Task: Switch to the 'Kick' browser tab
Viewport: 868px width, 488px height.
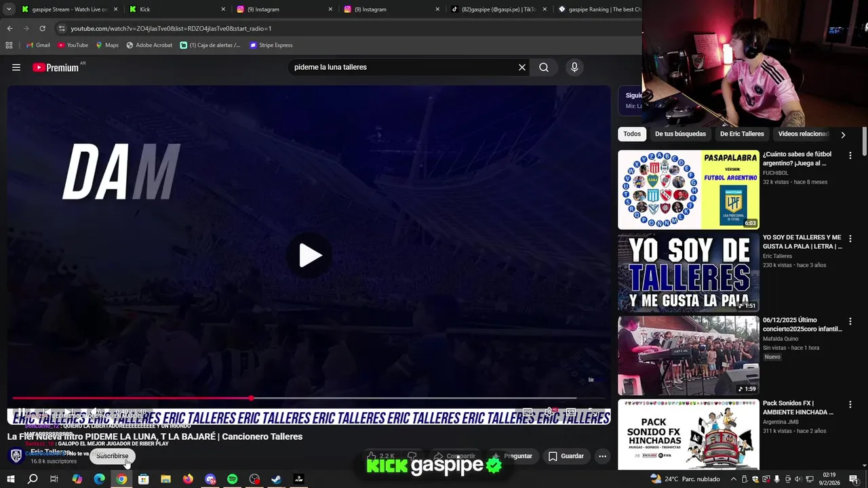Action: point(176,9)
